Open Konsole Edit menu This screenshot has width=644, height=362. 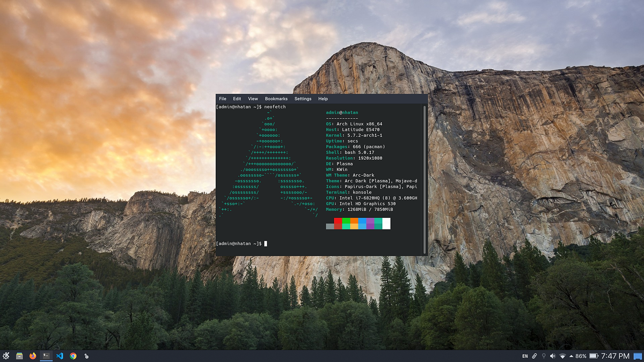(x=237, y=99)
